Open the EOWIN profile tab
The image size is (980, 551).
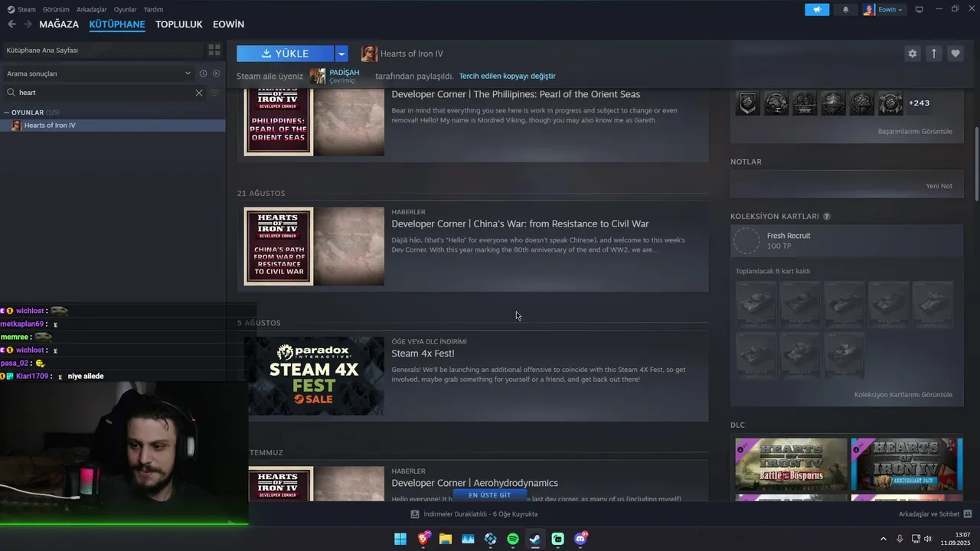[x=228, y=24]
